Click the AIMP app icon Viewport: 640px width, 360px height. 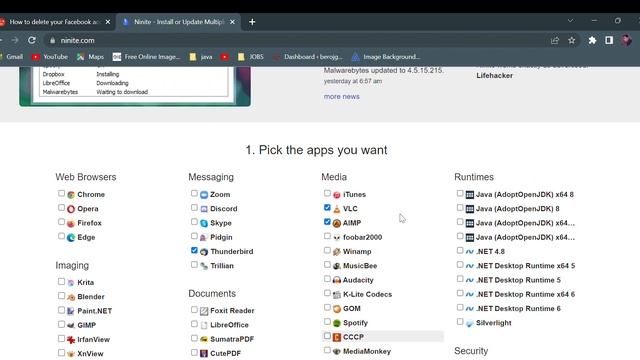coord(337,223)
